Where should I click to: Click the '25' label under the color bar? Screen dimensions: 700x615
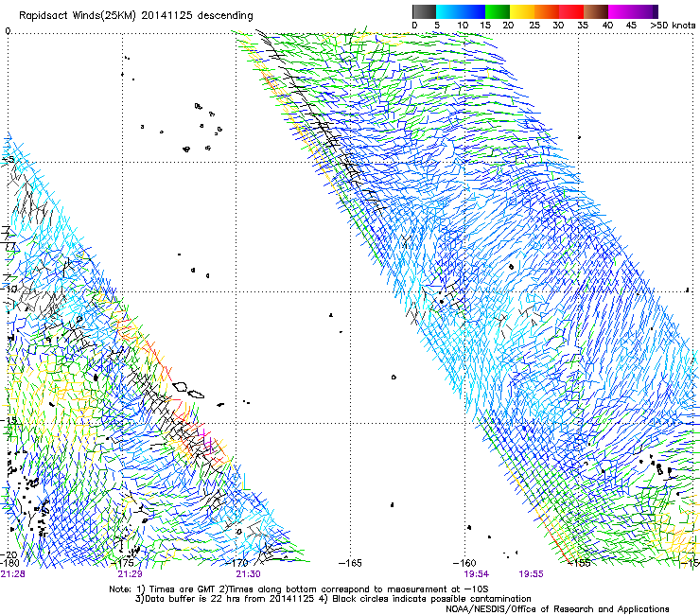pos(534,25)
